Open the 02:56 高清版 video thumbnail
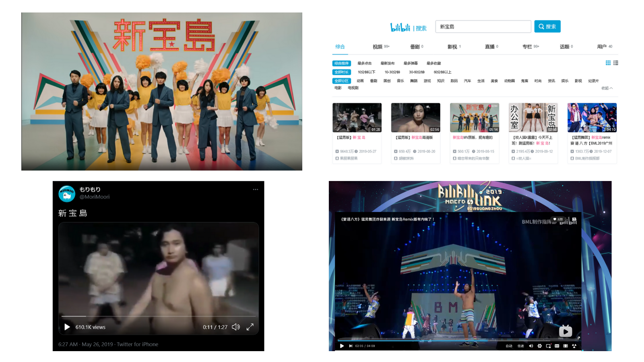This screenshot has height=362, width=644. [416, 117]
